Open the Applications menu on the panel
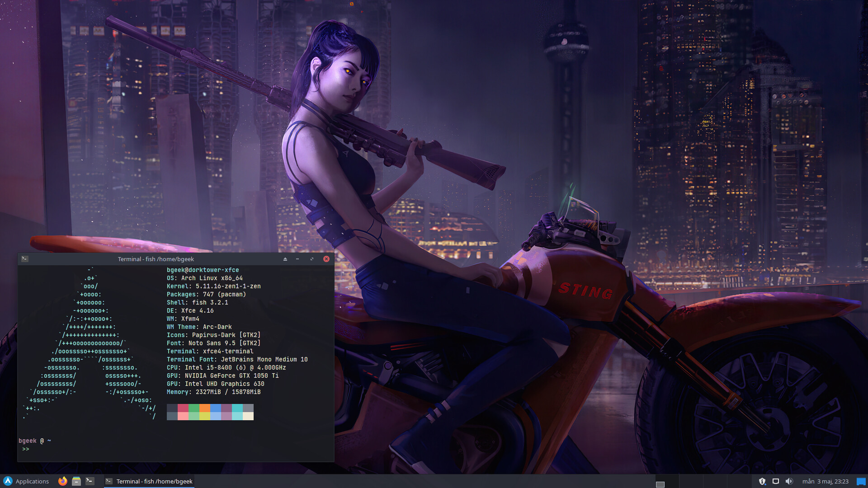The image size is (868, 488). coord(26,481)
